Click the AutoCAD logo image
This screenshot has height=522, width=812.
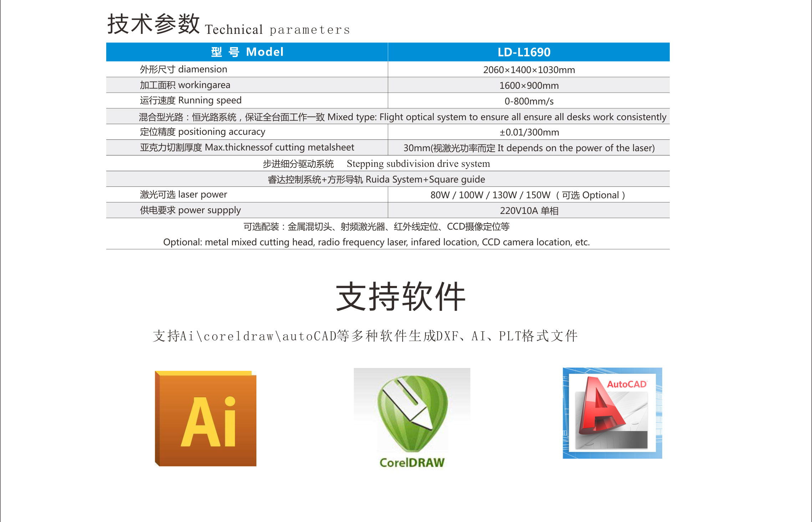pyautogui.click(x=612, y=414)
